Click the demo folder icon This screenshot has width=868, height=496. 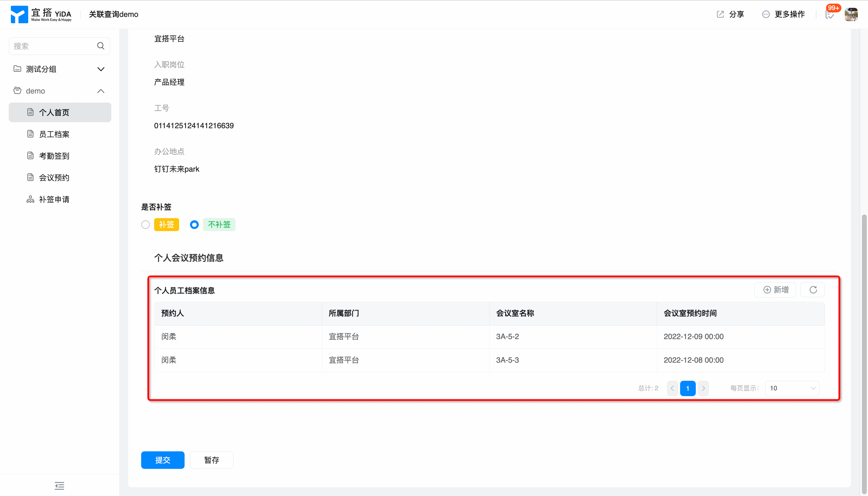coord(17,91)
